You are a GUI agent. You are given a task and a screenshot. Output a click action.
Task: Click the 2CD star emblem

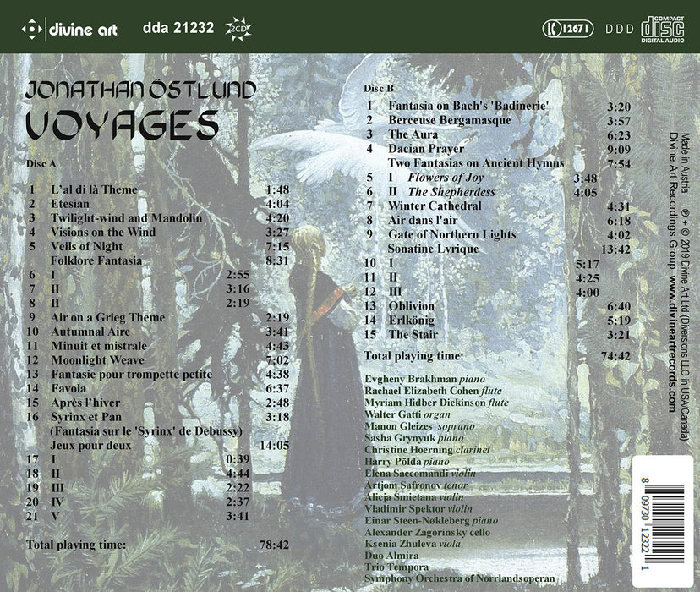click(238, 29)
